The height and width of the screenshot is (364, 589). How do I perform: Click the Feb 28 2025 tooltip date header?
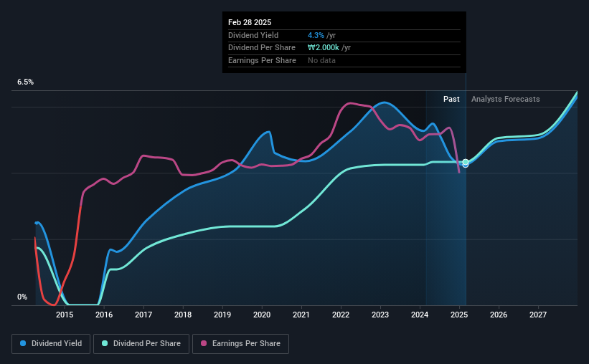coord(250,22)
